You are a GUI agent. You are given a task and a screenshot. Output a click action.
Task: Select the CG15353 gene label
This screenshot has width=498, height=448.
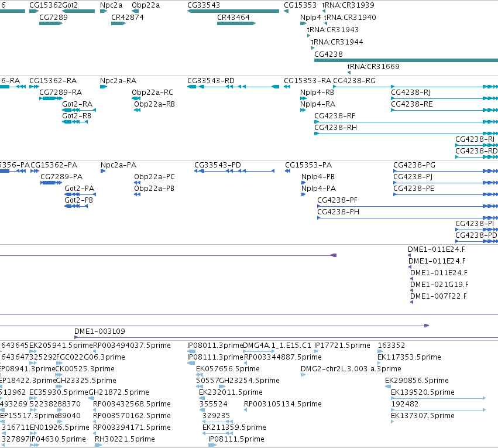(300, 5)
